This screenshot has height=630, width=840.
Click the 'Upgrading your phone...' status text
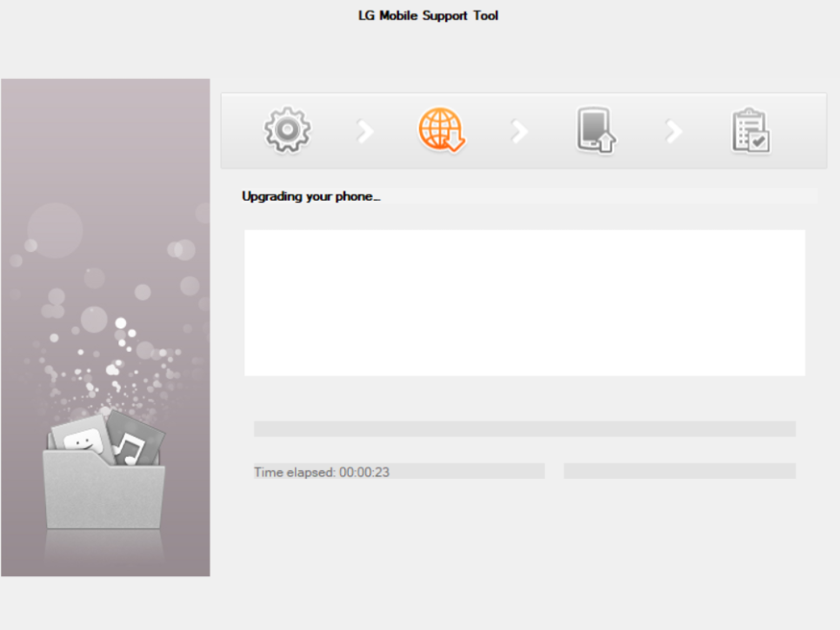(311, 196)
